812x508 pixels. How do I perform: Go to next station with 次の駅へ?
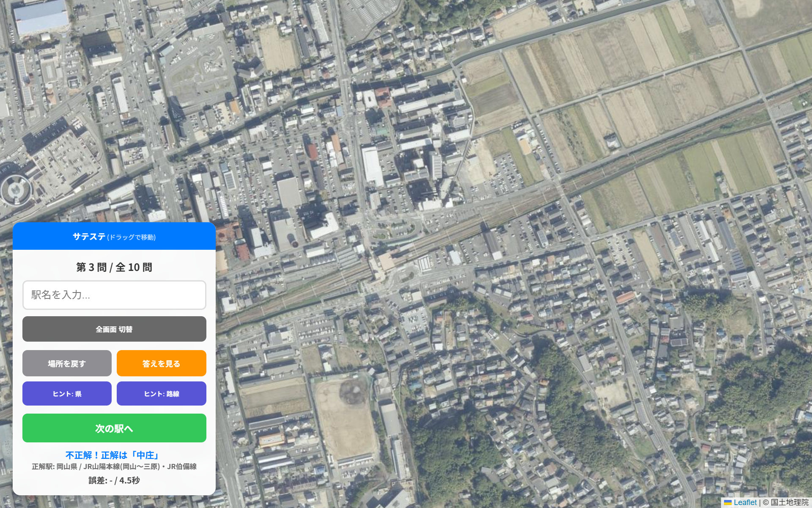[x=114, y=428]
